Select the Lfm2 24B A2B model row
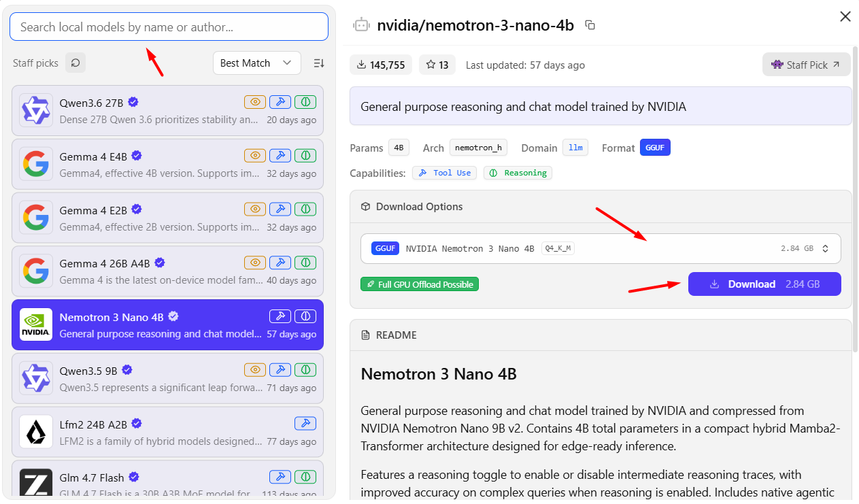This screenshot has height=504, width=859. coord(167,432)
